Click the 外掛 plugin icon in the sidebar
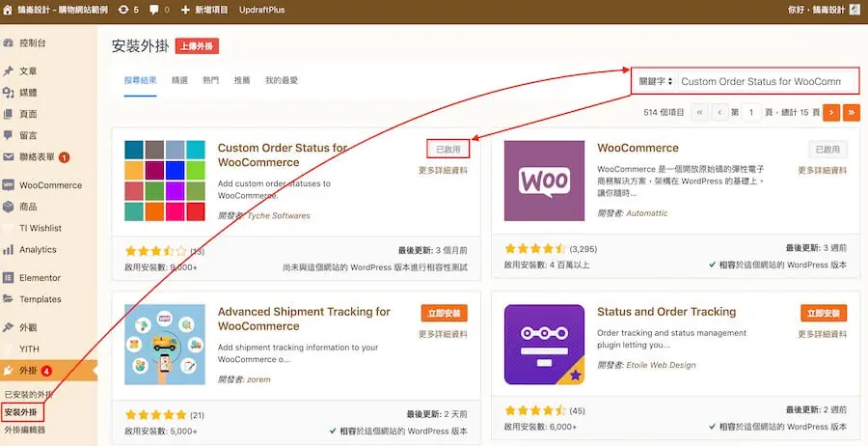 [9, 371]
